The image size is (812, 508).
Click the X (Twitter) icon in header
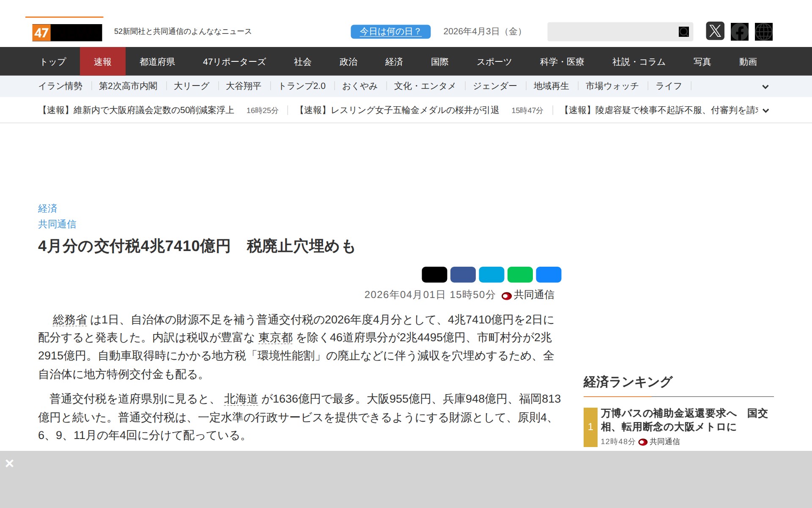pyautogui.click(x=715, y=31)
